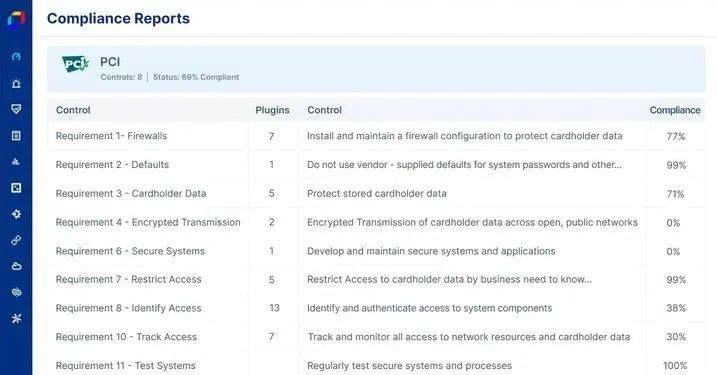Click the 100% compliance value for Requirement 11
This screenshot has width=717, height=375.
click(x=675, y=366)
